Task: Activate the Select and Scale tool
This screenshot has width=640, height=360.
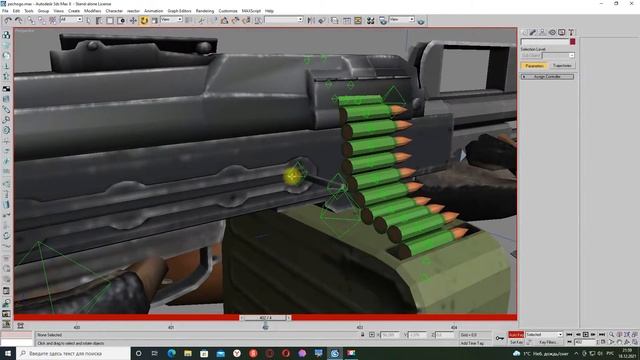Action: click(155, 20)
